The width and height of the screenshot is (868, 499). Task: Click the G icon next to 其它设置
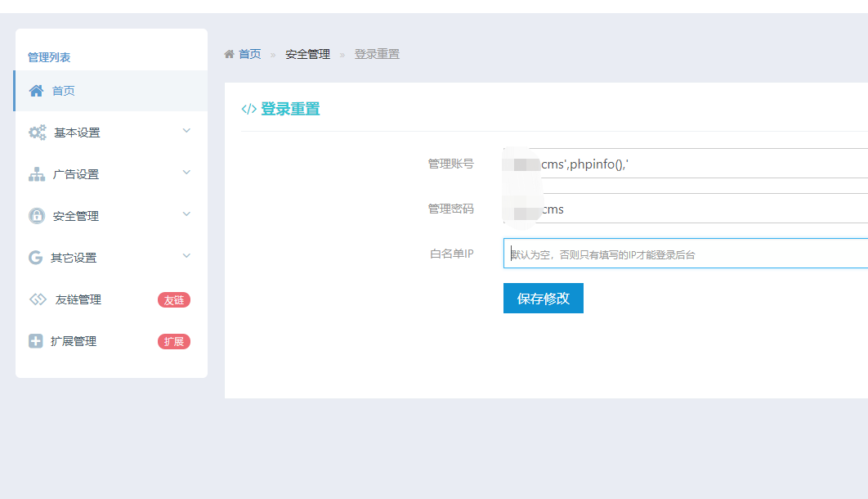(x=36, y=258)
